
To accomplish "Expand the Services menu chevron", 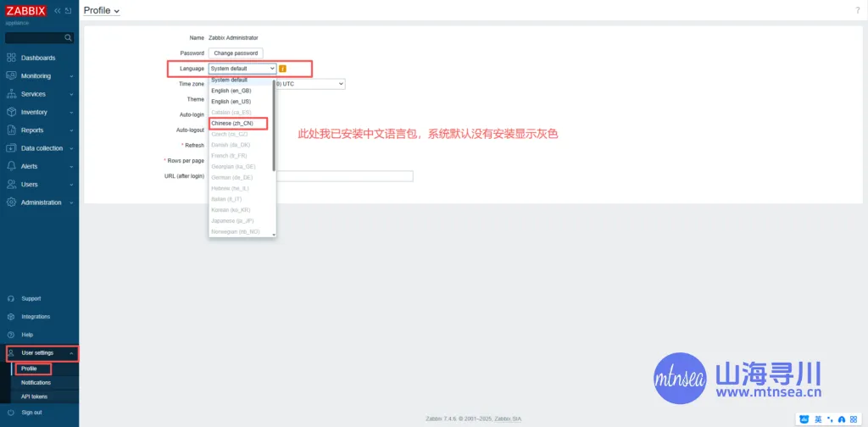I will [x=71, y=95].
